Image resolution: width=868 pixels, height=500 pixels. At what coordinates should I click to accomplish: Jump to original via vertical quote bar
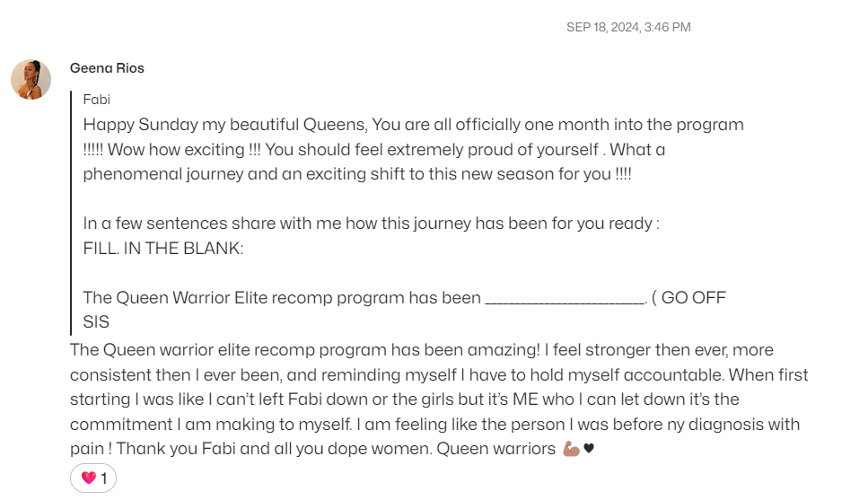click(71, 213)
